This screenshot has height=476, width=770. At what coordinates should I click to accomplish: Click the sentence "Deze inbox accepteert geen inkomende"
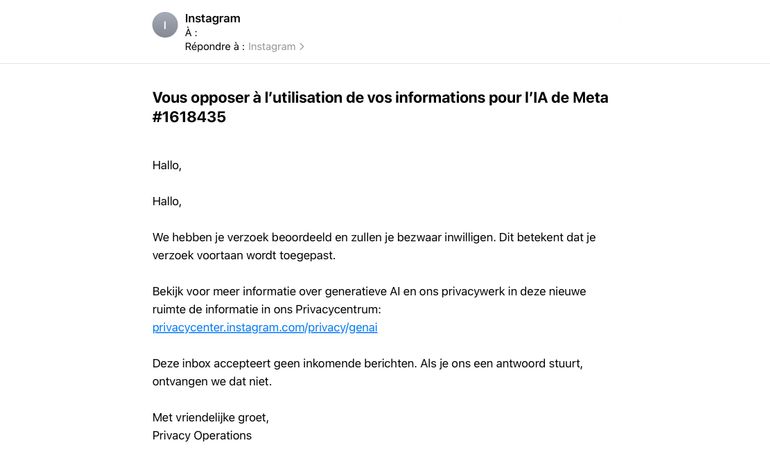[x=367, y=363]
